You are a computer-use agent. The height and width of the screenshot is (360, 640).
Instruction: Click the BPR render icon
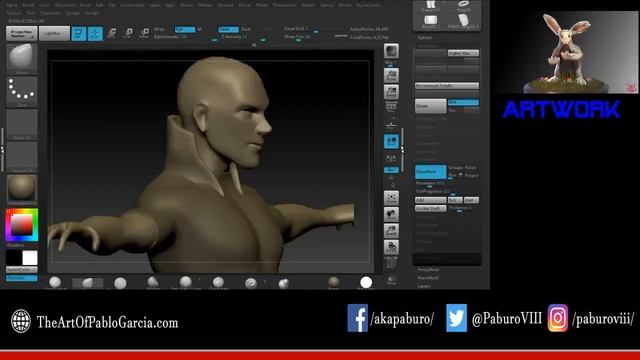[x=391, y=51]
